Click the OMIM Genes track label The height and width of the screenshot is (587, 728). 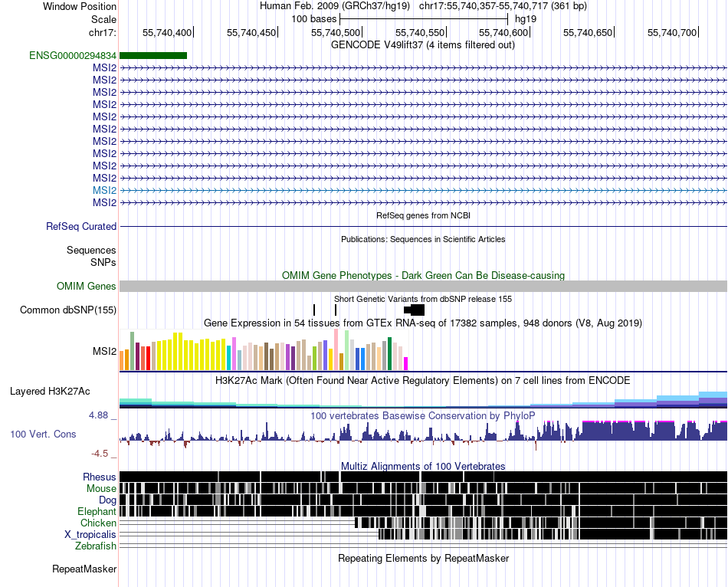point(87,286)
